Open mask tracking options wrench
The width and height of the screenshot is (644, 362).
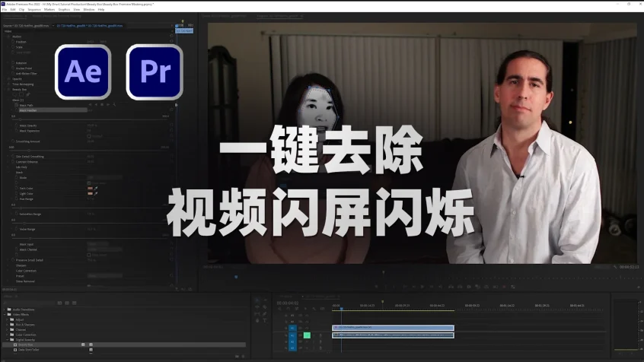(114, 105)
